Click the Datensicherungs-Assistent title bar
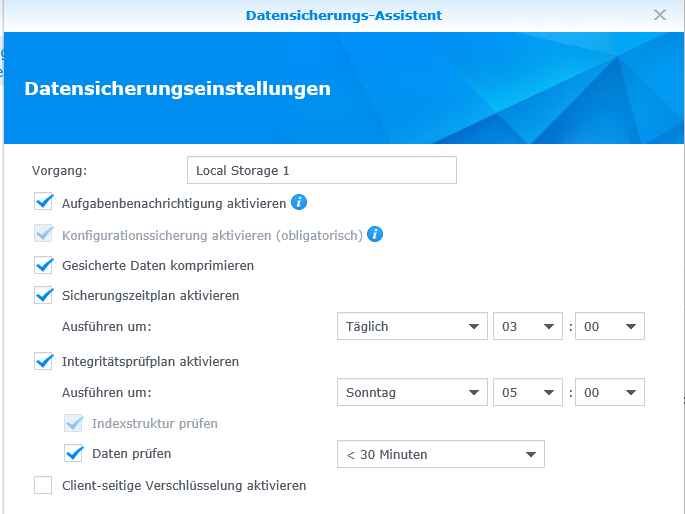Screen dimensions: 685x514 coord(343,15)
